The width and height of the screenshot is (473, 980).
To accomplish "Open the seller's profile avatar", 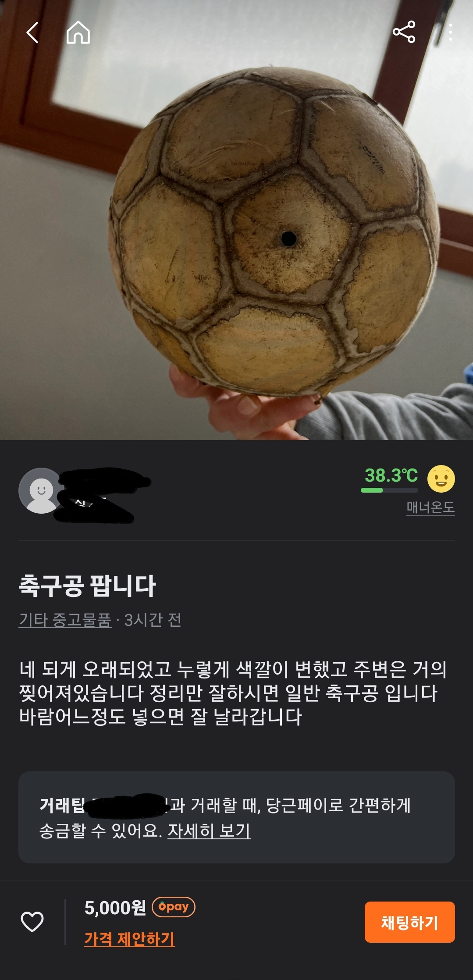I will coord(41,490).
